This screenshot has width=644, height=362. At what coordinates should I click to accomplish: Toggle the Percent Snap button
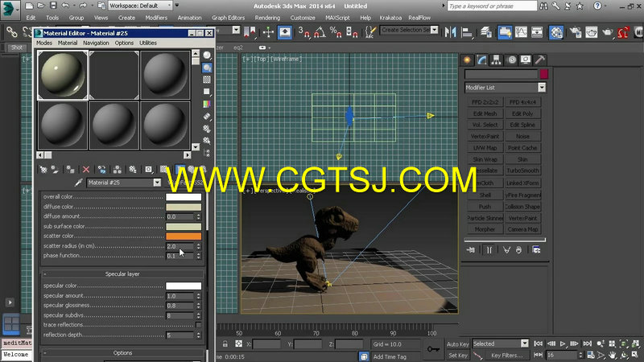point(336,32)
